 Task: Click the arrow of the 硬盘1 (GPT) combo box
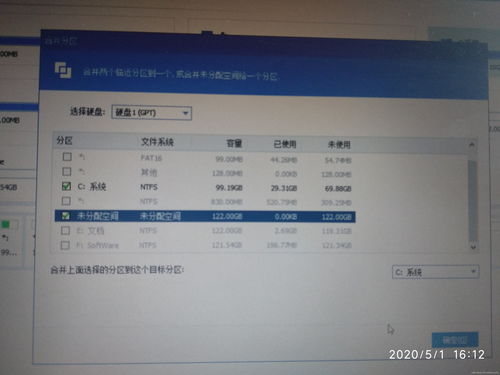click(x=186, y=113)
